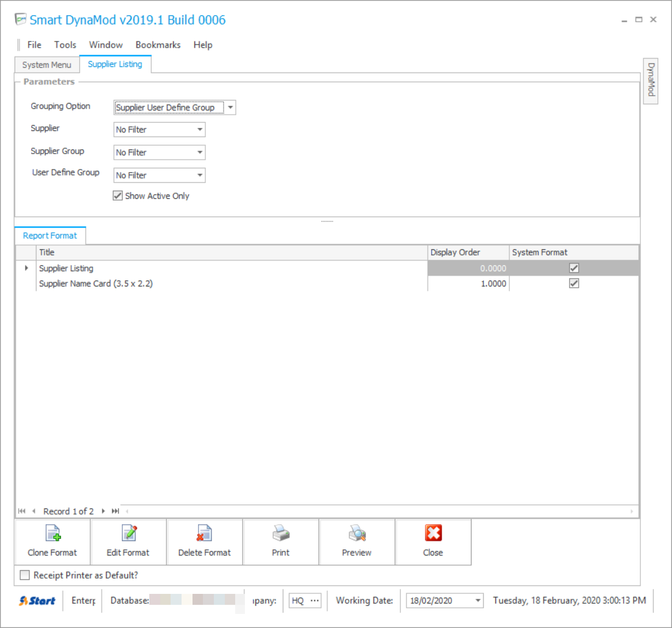Screen dimensions: 672x628
Task: Open the Tools menu
Action: tap(65, 45)
